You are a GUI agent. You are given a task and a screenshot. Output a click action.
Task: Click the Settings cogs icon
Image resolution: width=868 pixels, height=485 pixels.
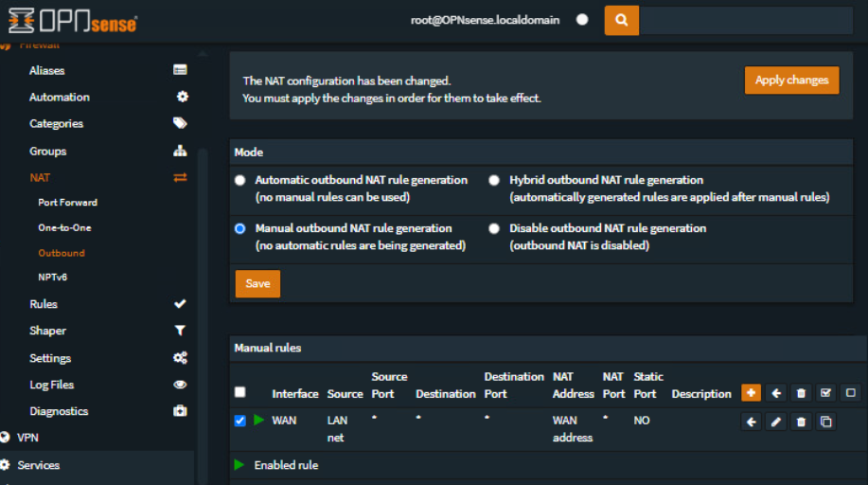coord(180,357)
